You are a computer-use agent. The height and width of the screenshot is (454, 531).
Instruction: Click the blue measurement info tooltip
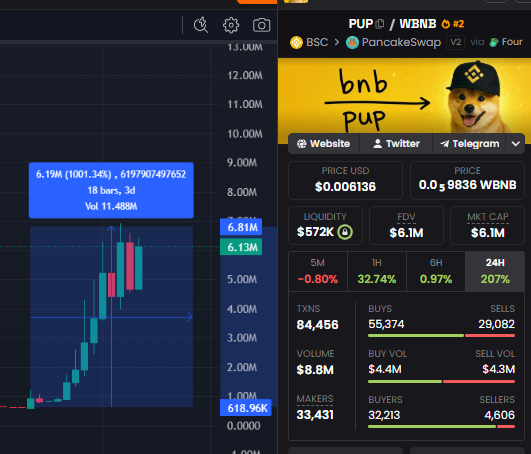[x=111, y=190]
